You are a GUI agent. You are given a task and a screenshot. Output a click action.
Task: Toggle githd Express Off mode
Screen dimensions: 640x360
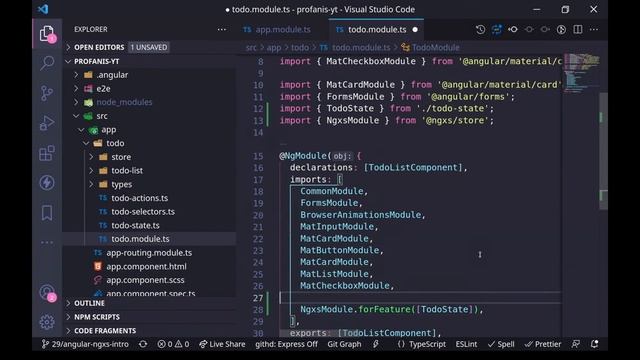click(x=287, y=344)
